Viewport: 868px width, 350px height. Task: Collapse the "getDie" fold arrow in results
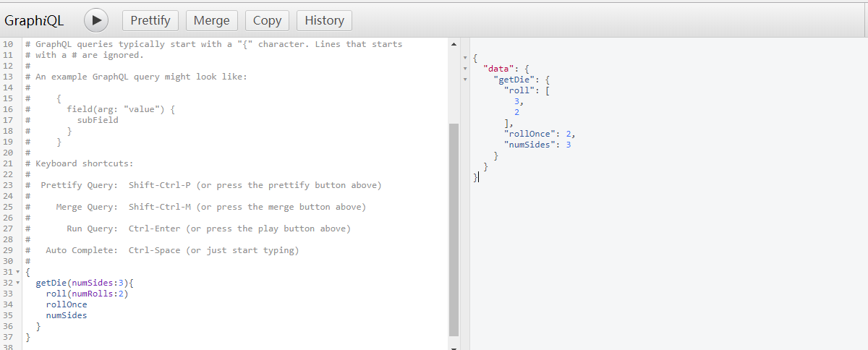tap(466, 80)
